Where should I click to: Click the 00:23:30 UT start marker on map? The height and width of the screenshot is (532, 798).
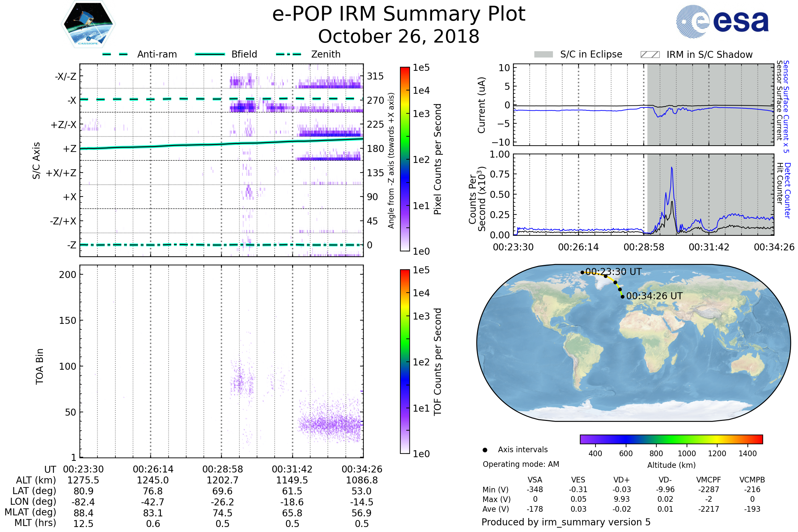point(582,272)
